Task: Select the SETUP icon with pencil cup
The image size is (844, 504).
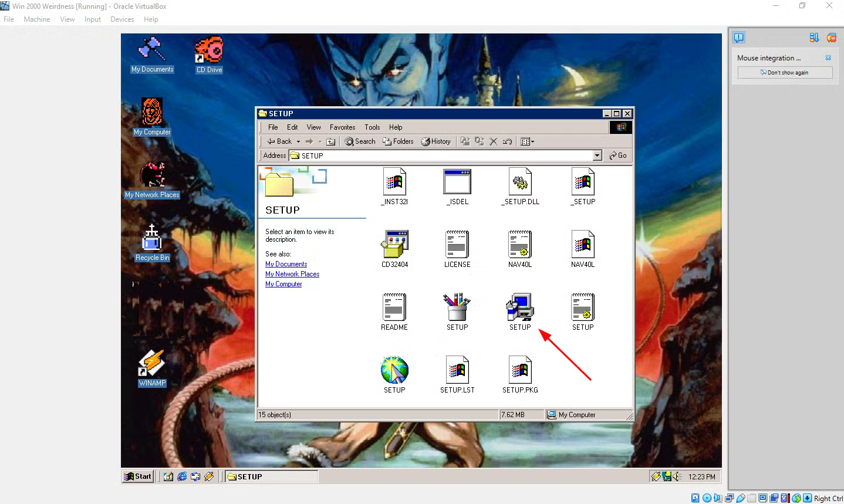Action: (x=457, y=307)
